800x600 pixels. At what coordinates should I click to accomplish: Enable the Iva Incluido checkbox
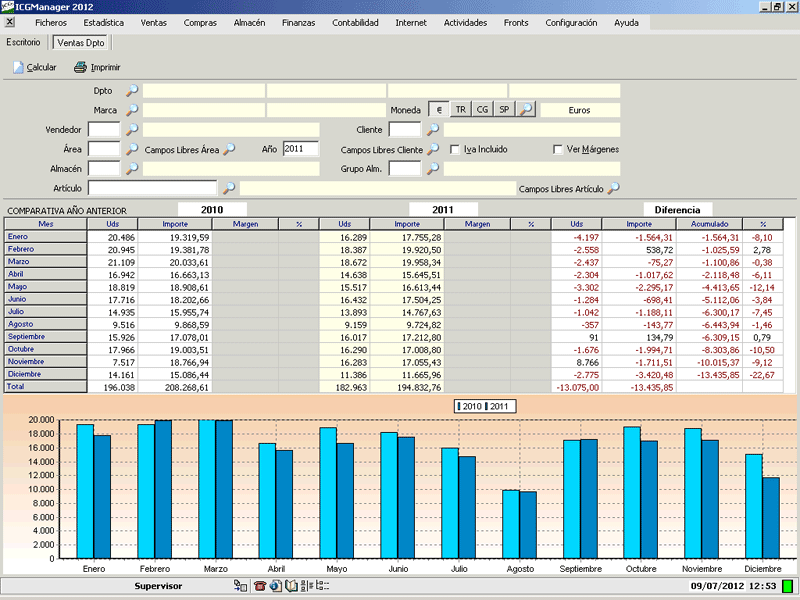click(x=456, y=150)
